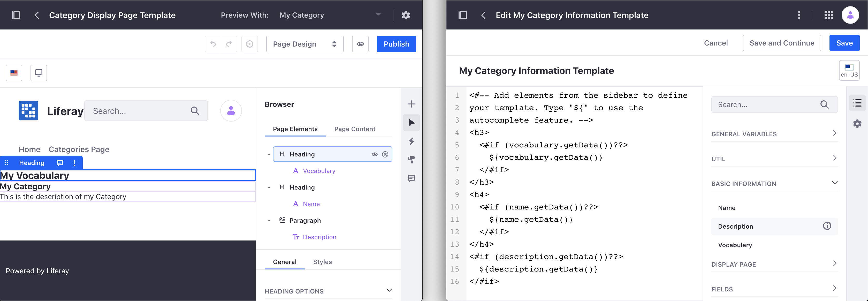Click Publish button on left panel
The image size is (868, 301).
pyautogui.click(x=396, y=44)
